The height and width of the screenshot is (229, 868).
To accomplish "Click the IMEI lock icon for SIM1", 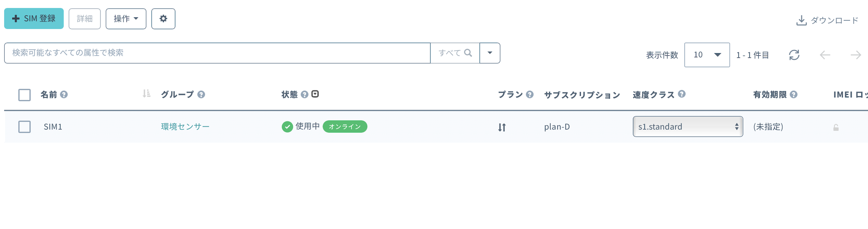I will click(836, 127).
